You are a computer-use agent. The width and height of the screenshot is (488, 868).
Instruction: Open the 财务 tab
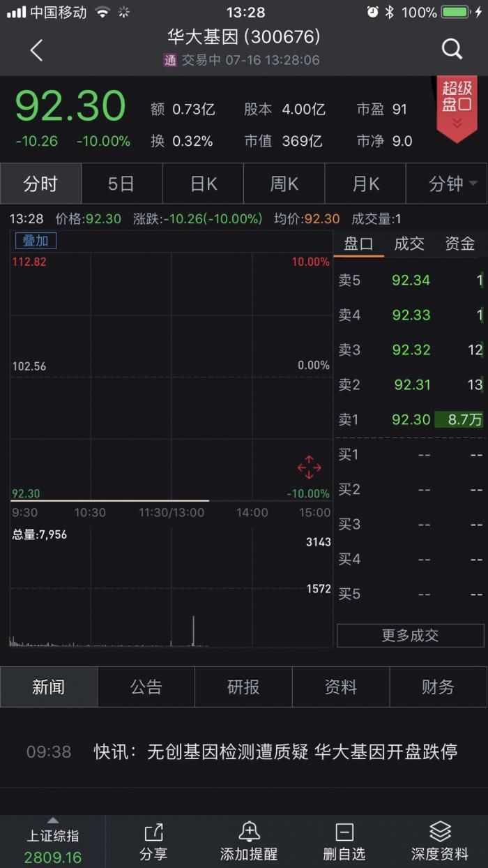(438, 687)
